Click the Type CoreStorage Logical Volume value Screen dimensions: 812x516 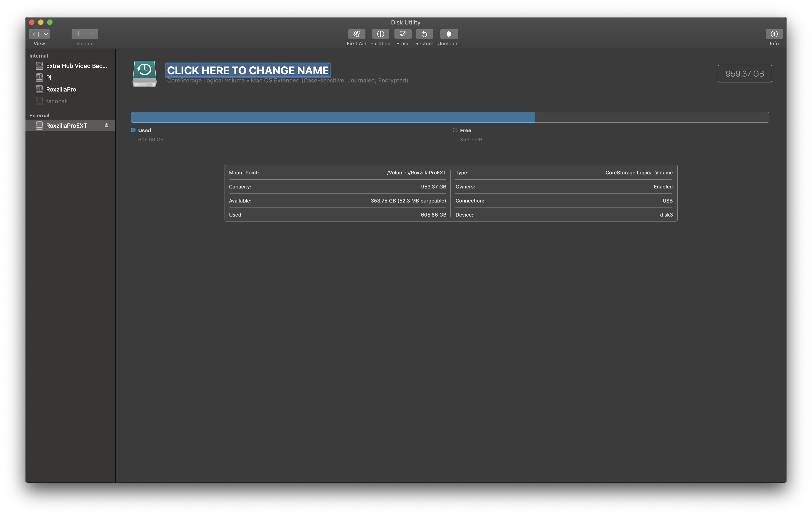click(x=639, y=173)
